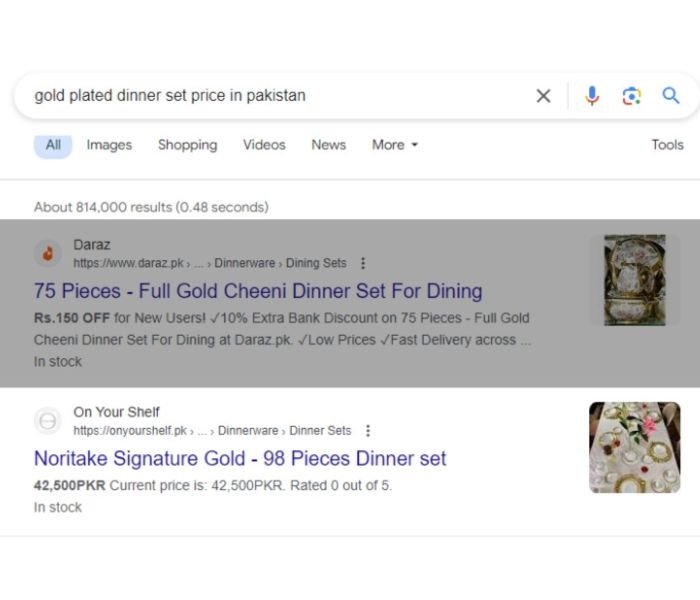This screenshot has width=700, height=600.
Task: Click the On Your Shelf favicon
Action: [47, 421]
